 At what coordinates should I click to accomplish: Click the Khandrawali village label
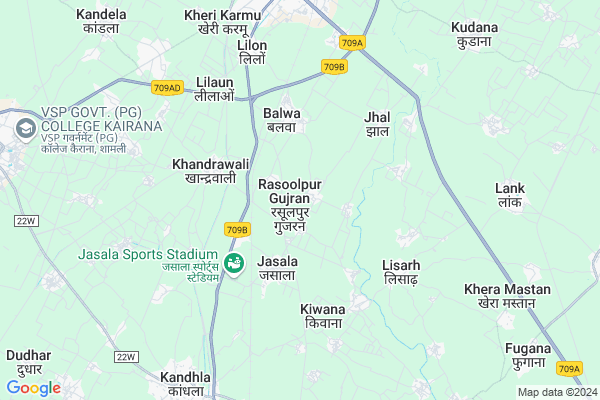click(x=210, y=164)
